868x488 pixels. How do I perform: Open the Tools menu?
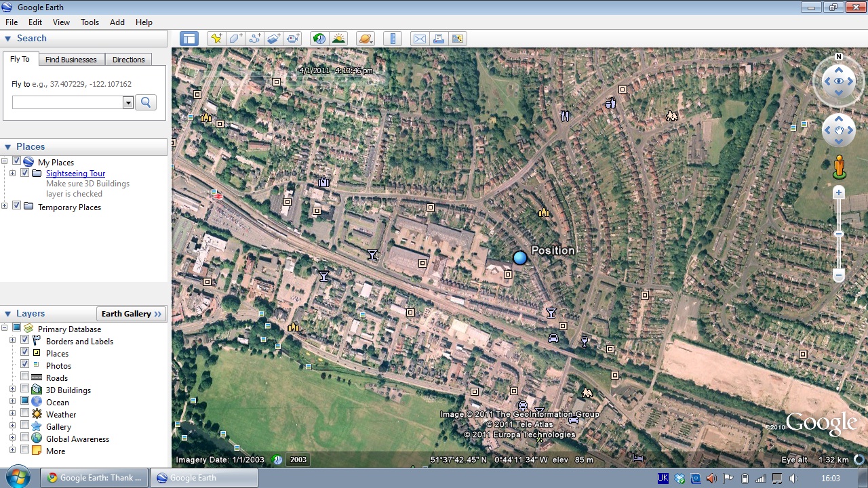(90, 22)
